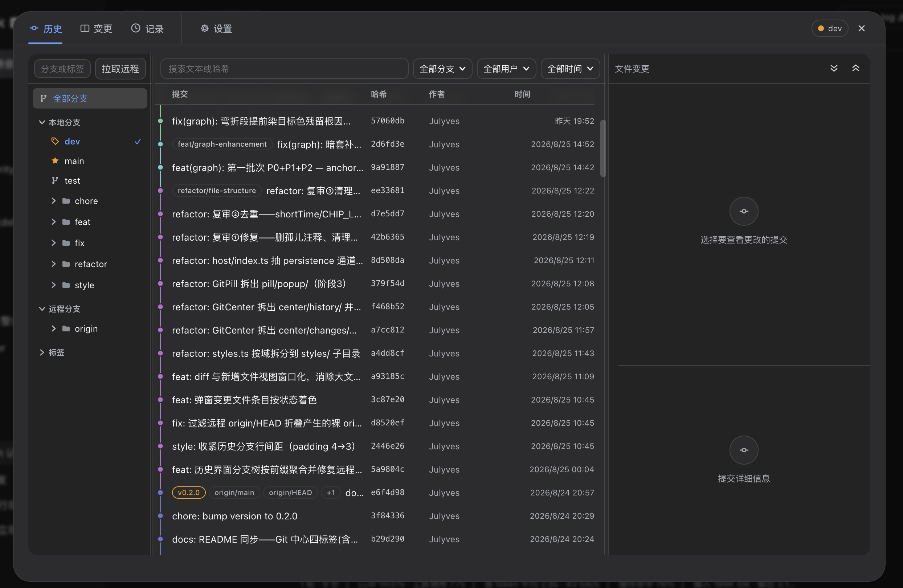This screenshot has height=588, width=903.
Task: Click the dev branch indicator pill
Action: click(829, 28)
